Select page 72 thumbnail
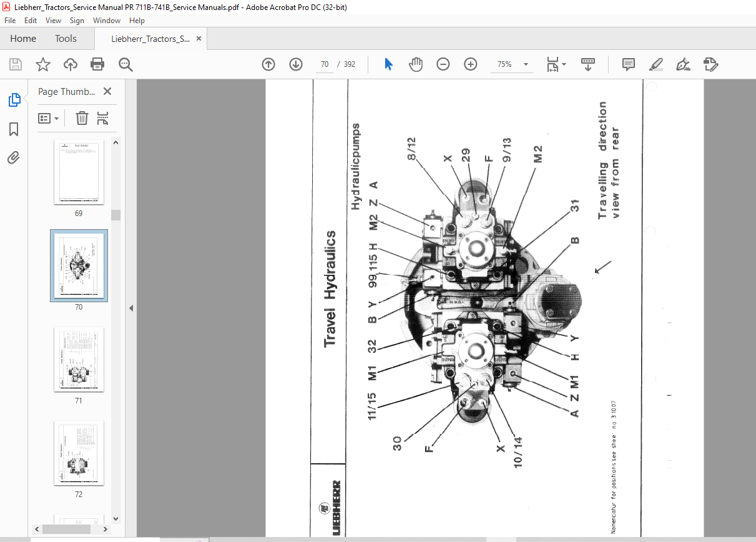Image resolution: width=756 pixels, height=542 pixels. tap(79, 453)
